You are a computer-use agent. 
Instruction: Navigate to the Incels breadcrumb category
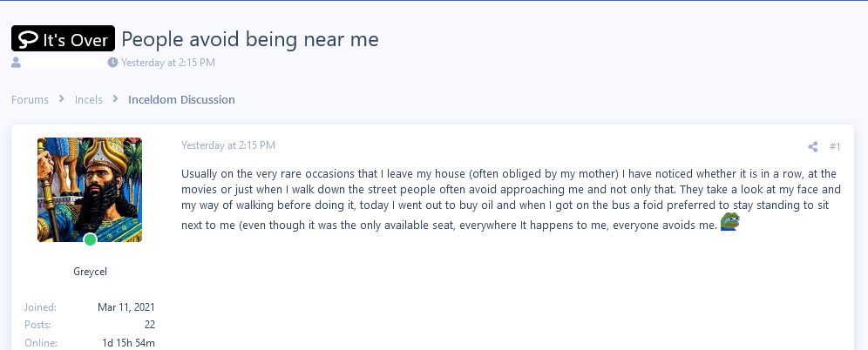pyautogui.click(x=89, y=99)
